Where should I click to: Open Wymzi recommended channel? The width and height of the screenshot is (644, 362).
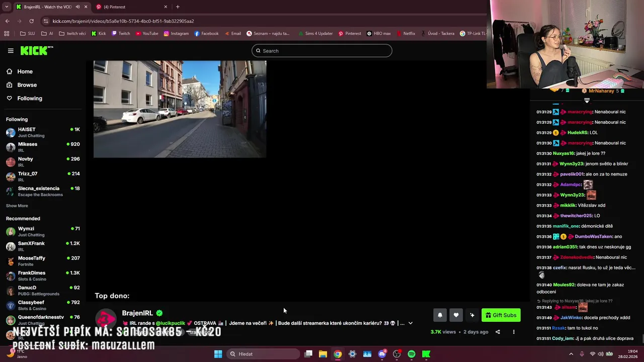point(43,231)
